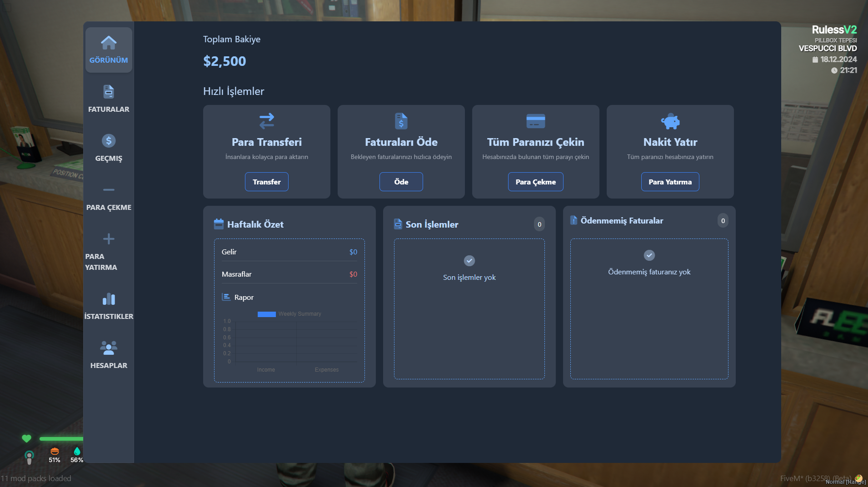The height and width of the screenshot is (487, 868).
Task: Click the Rapor chart icon
Action: click(x=226, y=297)
